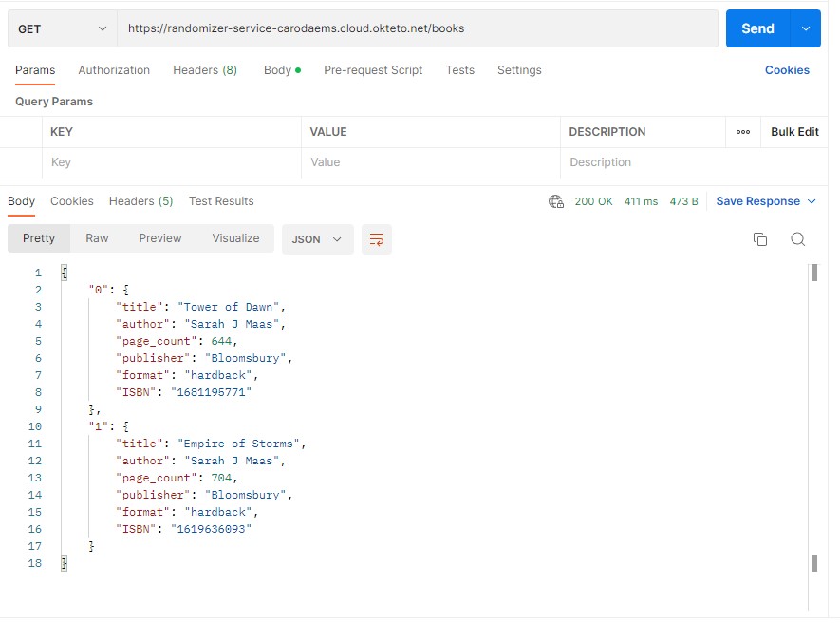Screen dimensions: 840x623
Task: Switch response view to Raw
Action: pos(96,238)
